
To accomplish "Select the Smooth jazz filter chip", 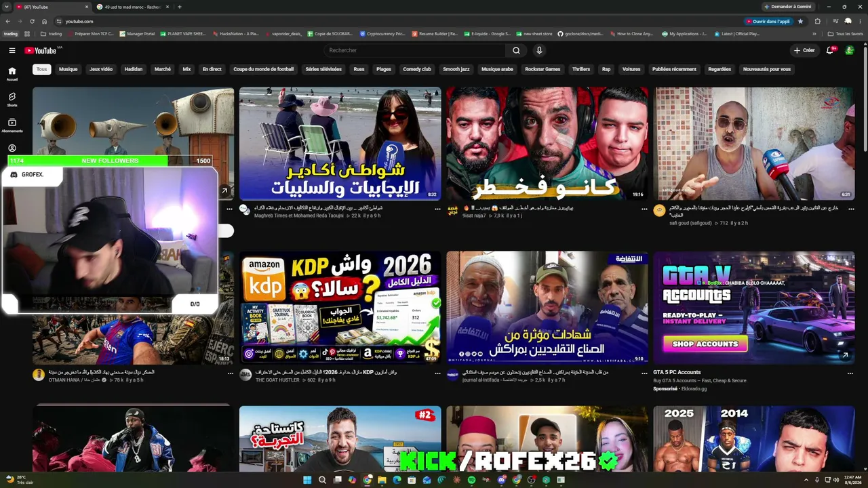I will [456, 69].
